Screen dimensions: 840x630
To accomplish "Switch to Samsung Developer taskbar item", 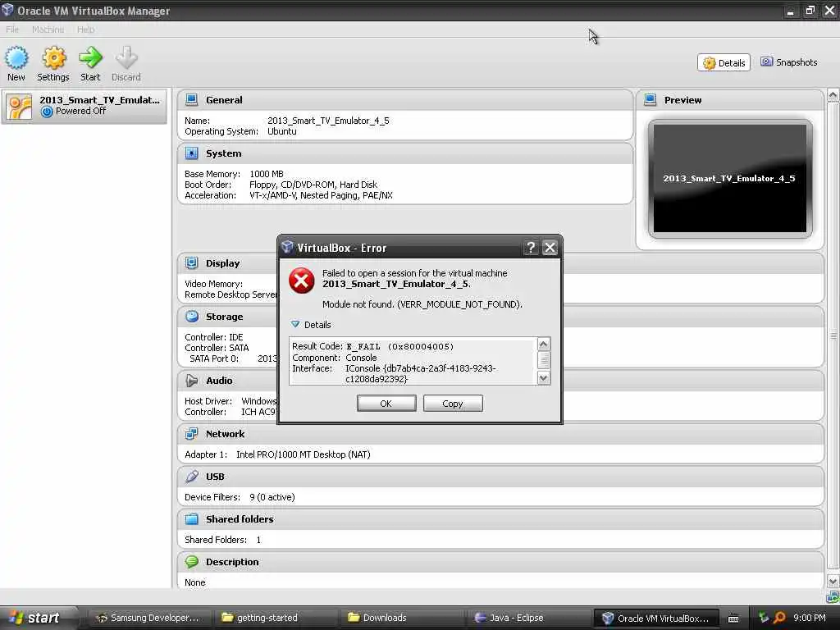I will coord(149,618).
